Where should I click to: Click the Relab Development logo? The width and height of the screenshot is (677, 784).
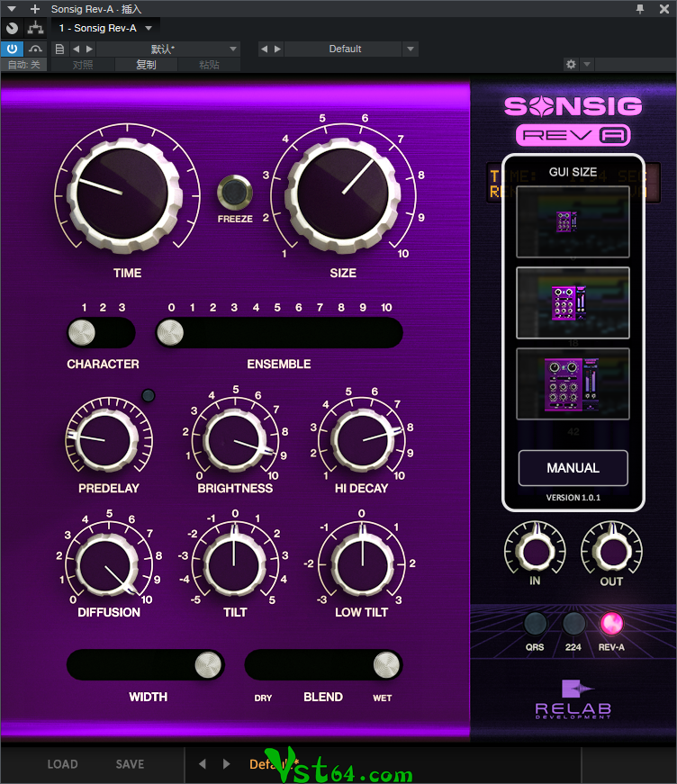point(573,700)
